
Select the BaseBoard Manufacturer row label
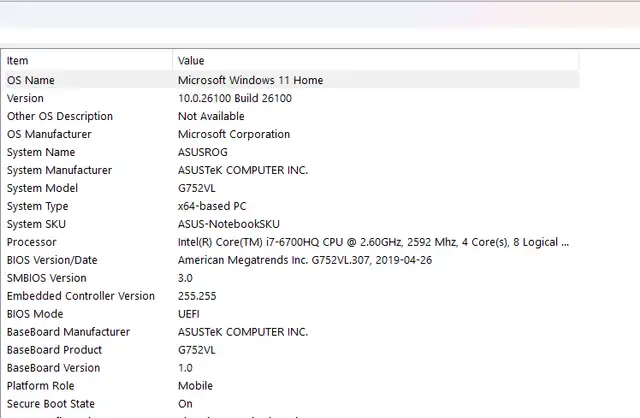69,332
